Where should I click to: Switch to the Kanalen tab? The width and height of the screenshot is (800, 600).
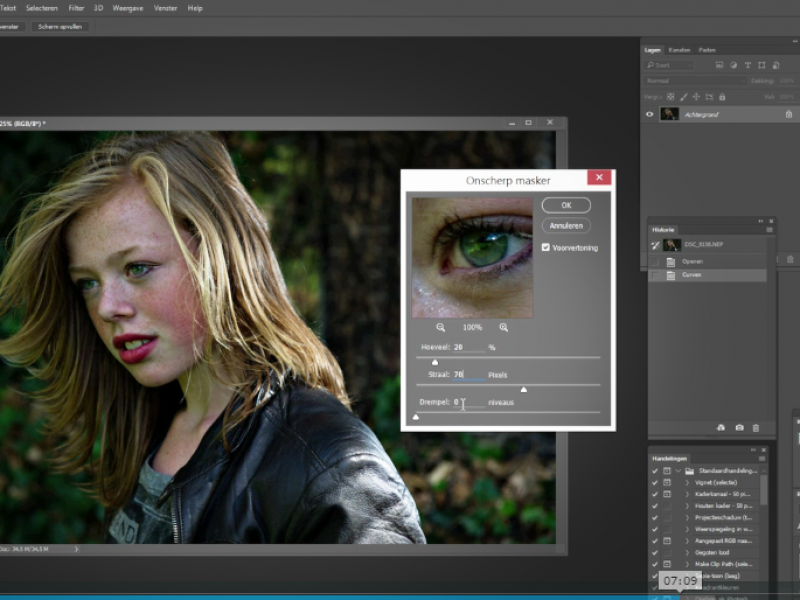click(679, 49)
